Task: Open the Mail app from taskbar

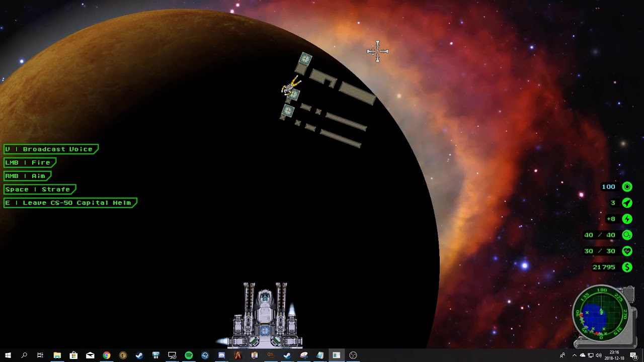Action: tap(90, 355)
